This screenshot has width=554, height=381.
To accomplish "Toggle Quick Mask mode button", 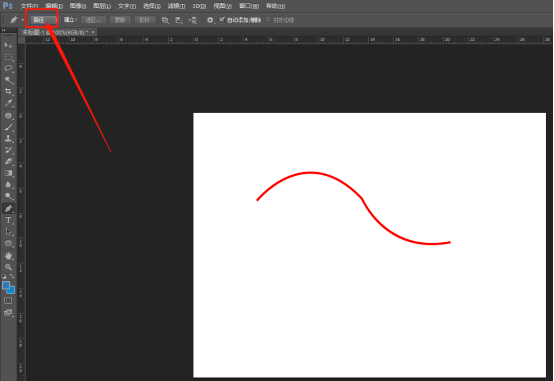I will point(8,301).
